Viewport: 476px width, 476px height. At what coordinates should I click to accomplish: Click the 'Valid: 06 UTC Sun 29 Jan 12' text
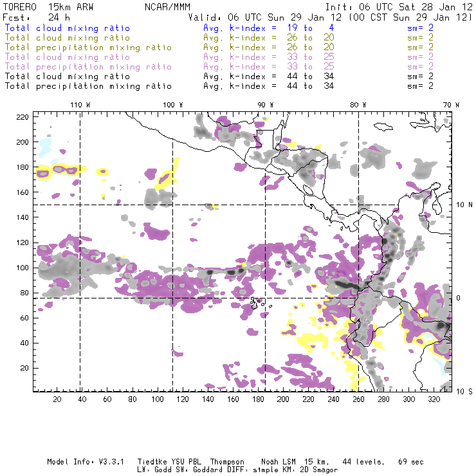point(265,17)
